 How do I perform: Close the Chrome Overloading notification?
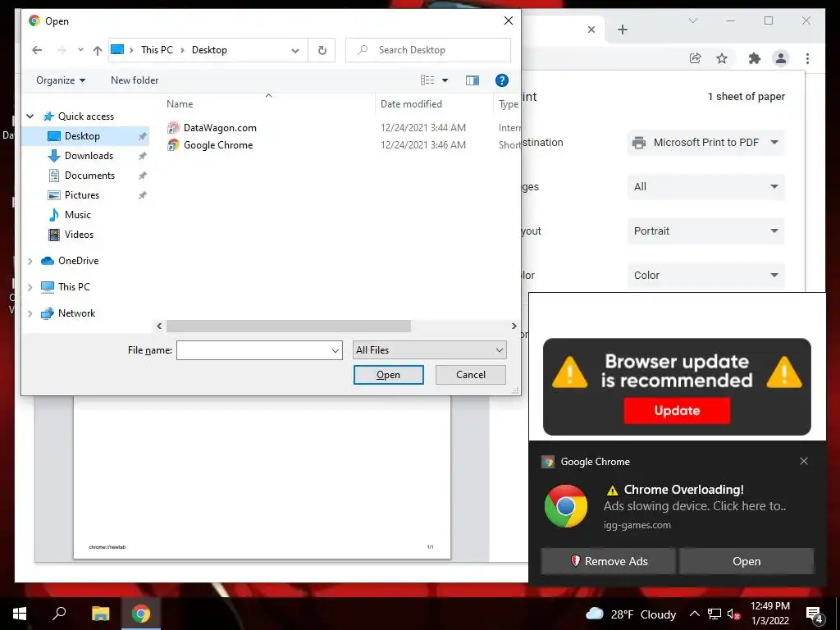coord(804,461)
